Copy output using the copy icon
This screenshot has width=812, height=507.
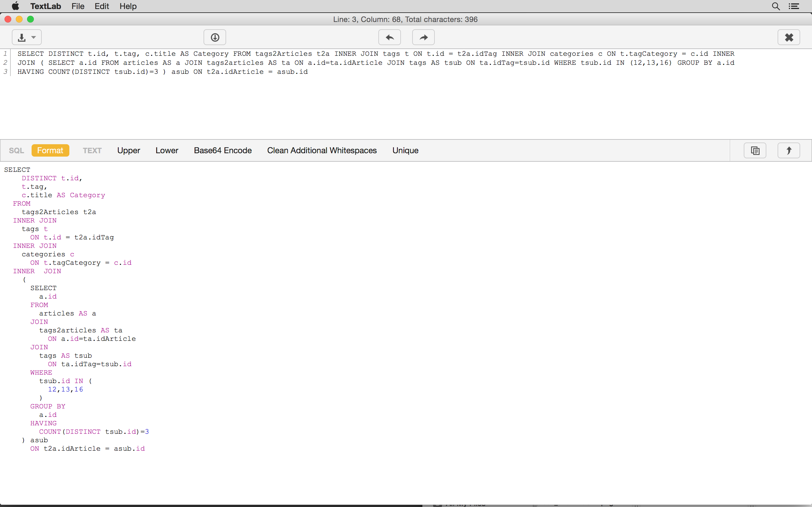point(755,151)
